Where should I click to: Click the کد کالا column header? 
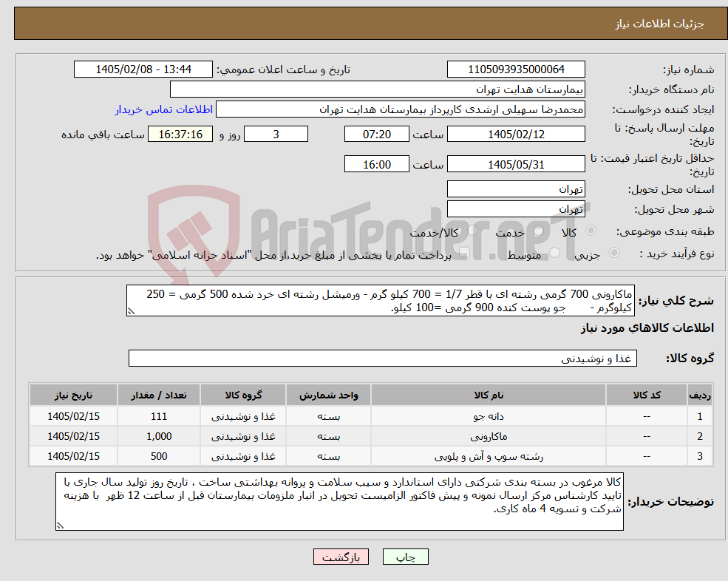coord(647,395)
